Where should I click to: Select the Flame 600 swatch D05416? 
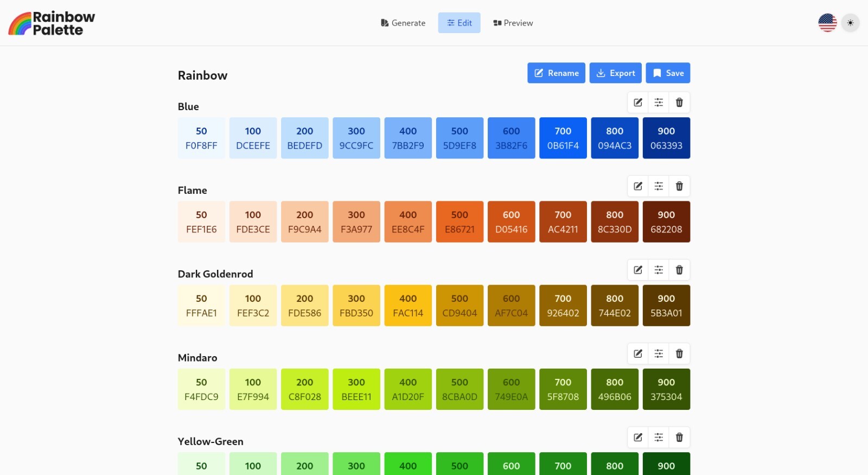pos(511,221)
